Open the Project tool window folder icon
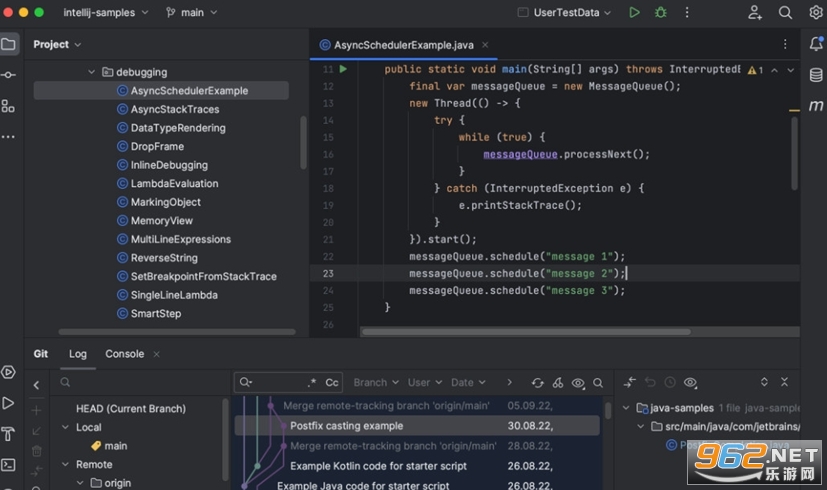The image size is (827, 490). pyautogui.click(x=8, y=44)
